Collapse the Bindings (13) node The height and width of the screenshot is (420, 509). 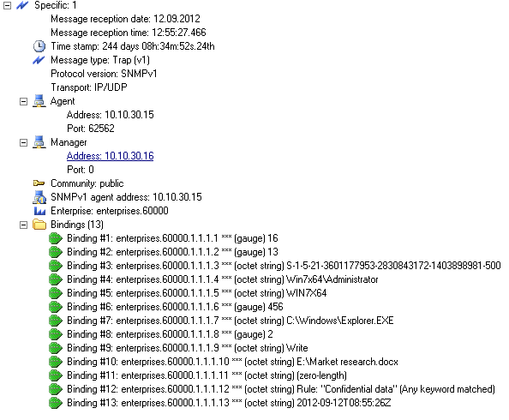pos(23,225)
